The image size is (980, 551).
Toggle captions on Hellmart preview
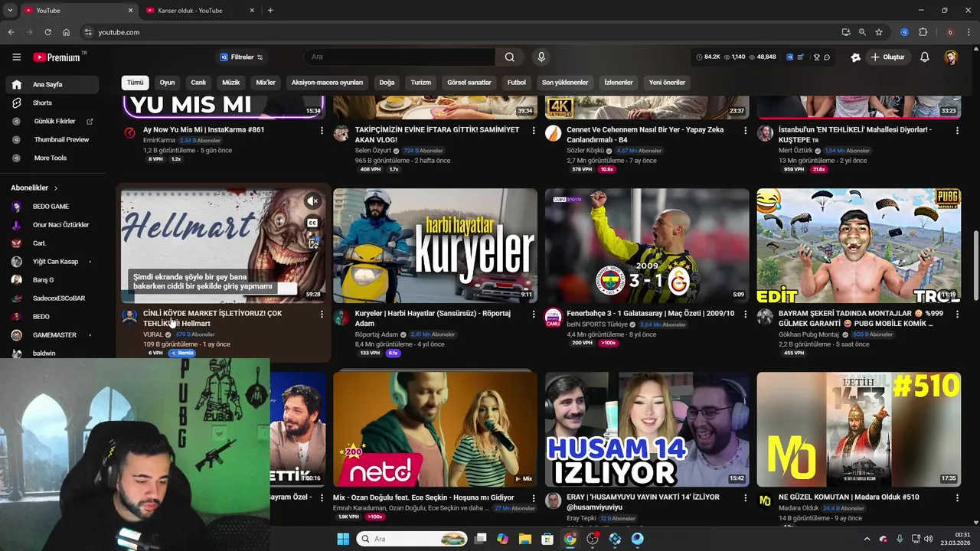[312, 223]
